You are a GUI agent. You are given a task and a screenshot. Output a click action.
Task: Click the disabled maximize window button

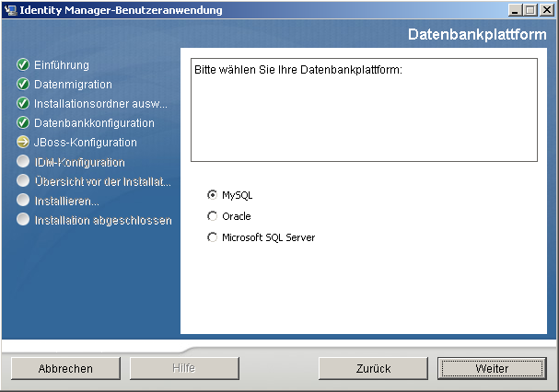pyautogui.click(x=530, y=10)
